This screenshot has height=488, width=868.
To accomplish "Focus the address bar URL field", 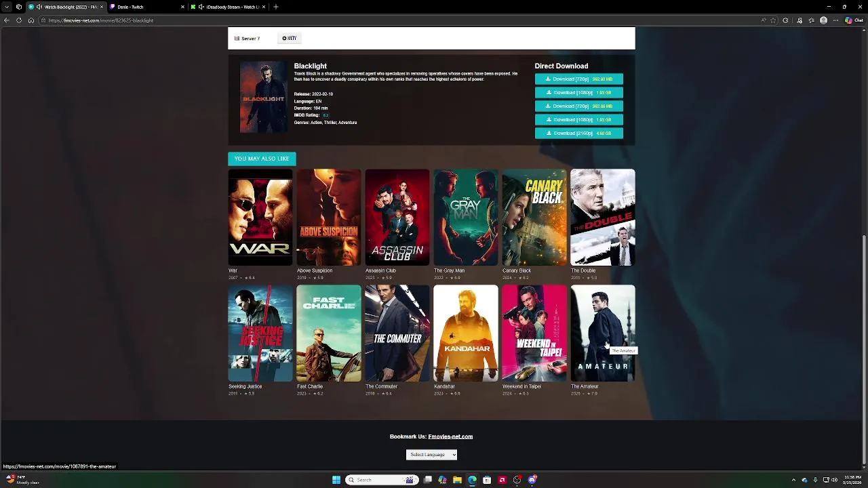I will [x=400, y=20].
